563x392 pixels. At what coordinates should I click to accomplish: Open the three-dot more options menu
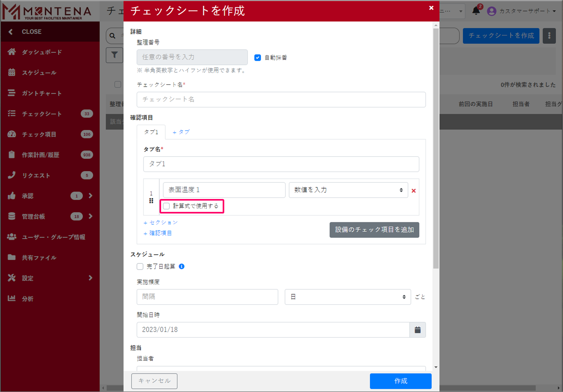tap(549, 36)
